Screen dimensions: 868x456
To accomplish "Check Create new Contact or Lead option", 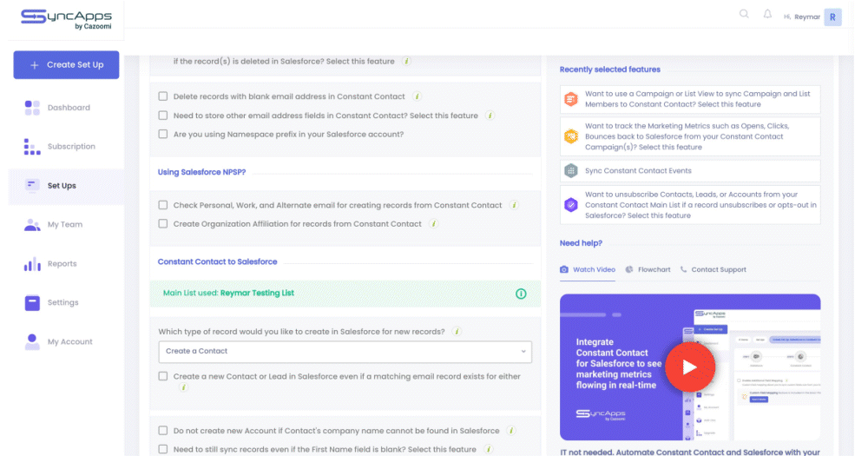I will [163, 376].
